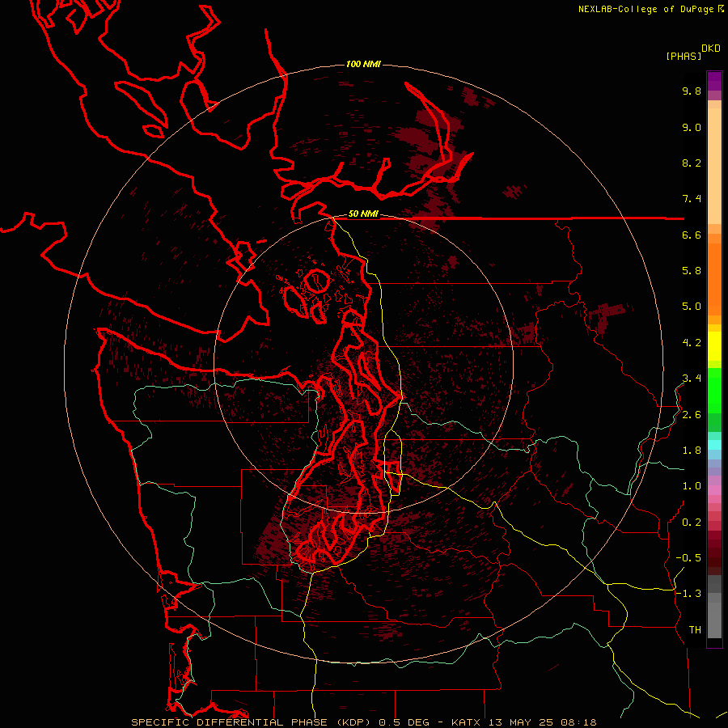Select the 8.2 scale value
The width and height of the screenshot is (728, 728).
pyautogui.click(x=692, y=163)
